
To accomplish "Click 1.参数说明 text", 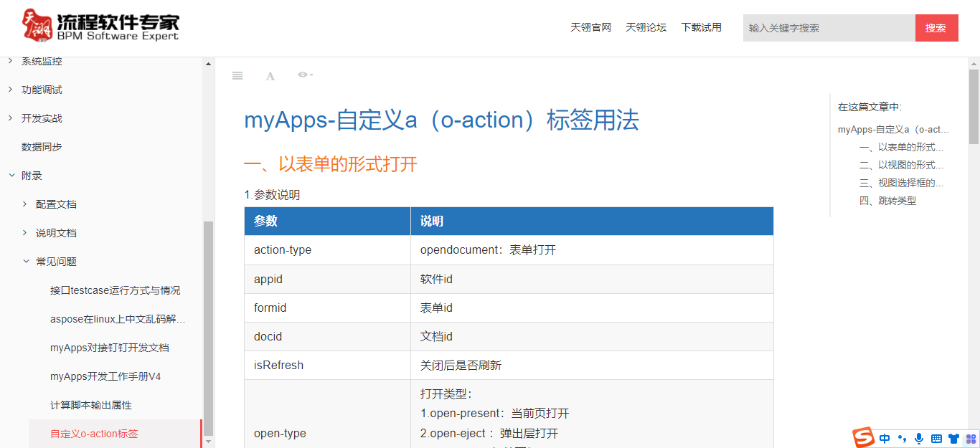I will click(272, 194).
